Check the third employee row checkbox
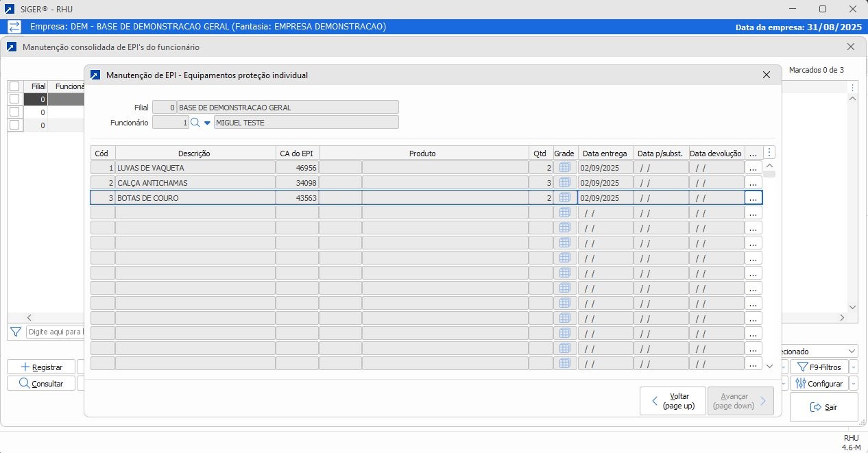The image size is (868, 453). click(14, 125)
